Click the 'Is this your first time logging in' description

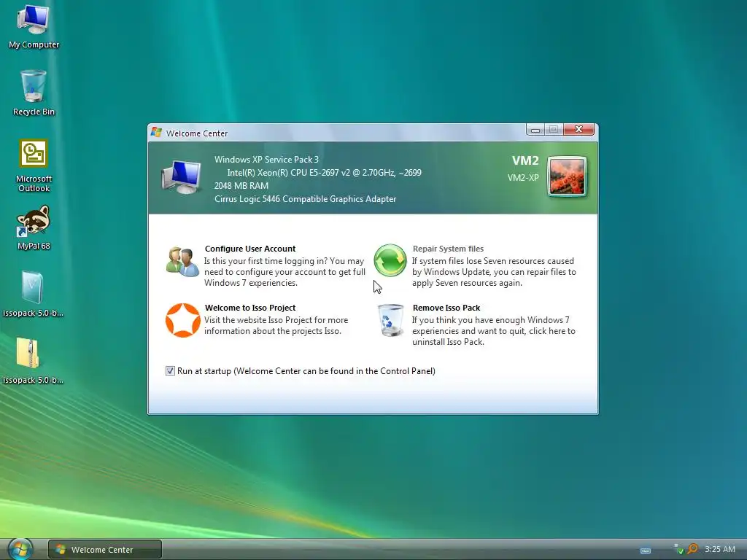point(285,272)
